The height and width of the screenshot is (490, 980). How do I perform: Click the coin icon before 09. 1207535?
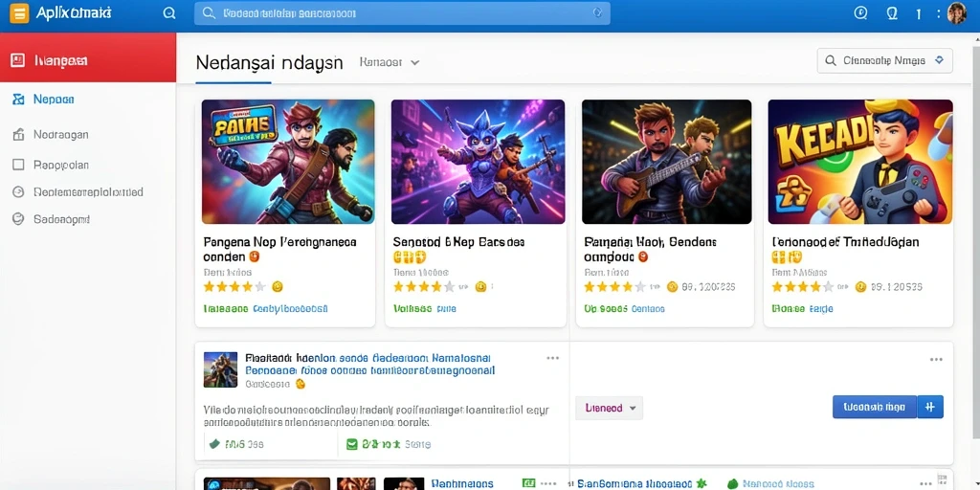[673, 287]
